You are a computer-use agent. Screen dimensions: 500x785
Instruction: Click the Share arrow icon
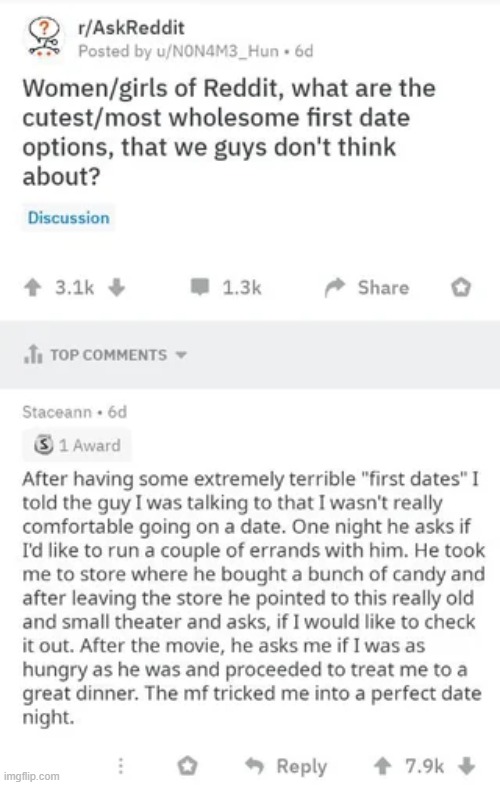pyautogui.click(x=335, y=287)
